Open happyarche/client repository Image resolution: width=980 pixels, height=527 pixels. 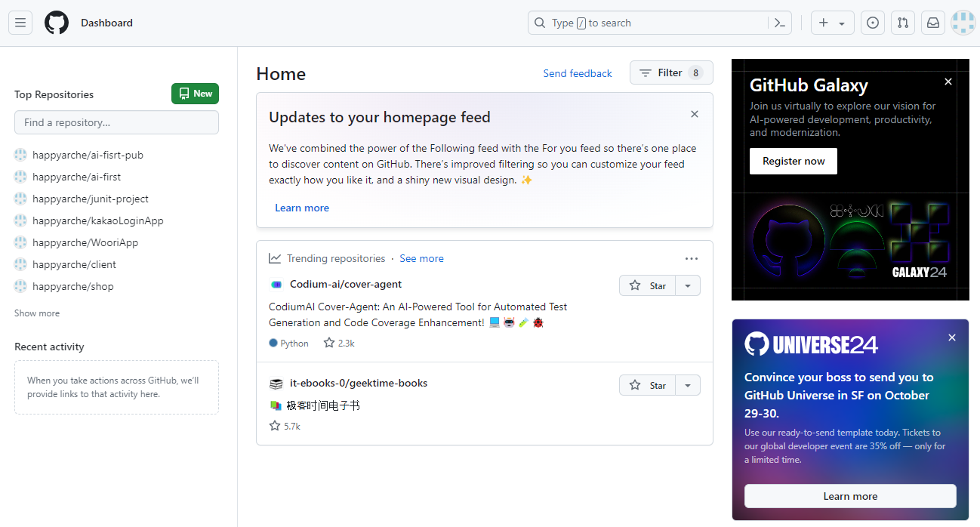point(74,264)
